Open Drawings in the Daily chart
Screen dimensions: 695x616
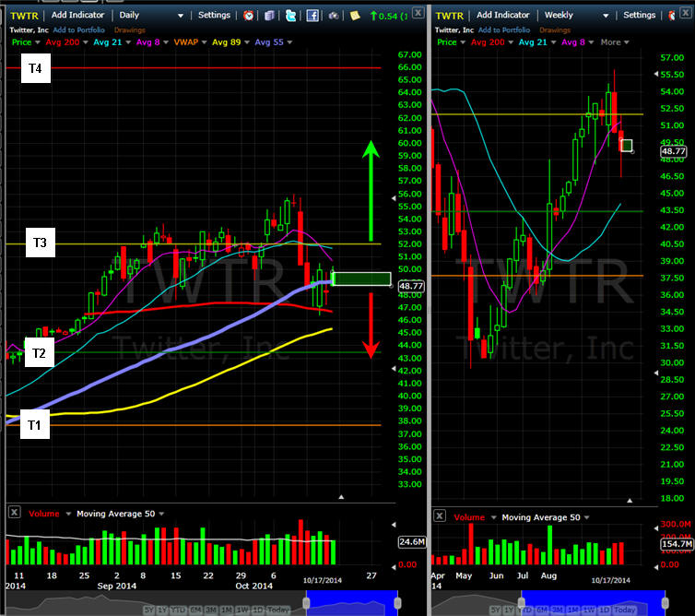(x=129, y=30)
